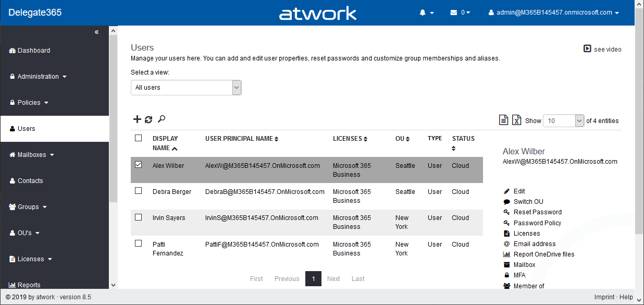
Task: Click the sidebar scrollbar down arrow
Action: pos(114,285)
